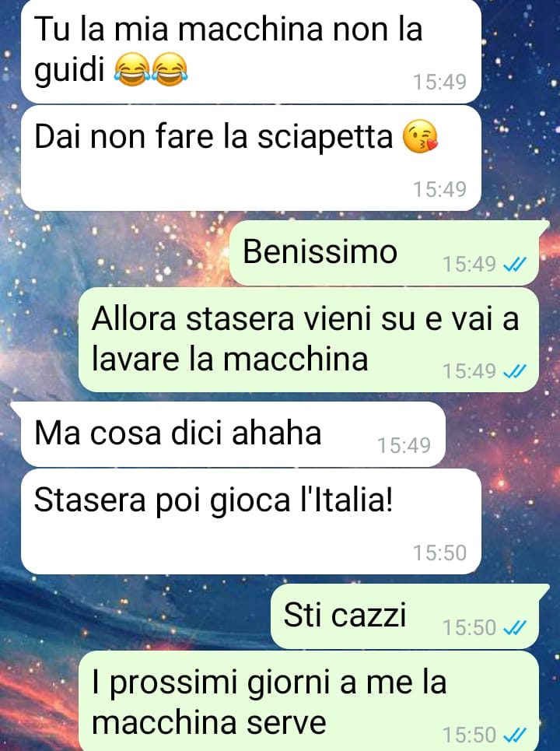
Task: Click the read checkmarks beside "Benissimo"
Action: tap(516, 264)
